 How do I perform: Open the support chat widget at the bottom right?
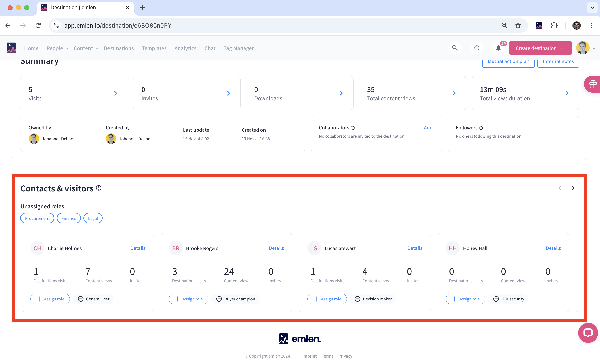click(588, 333)
